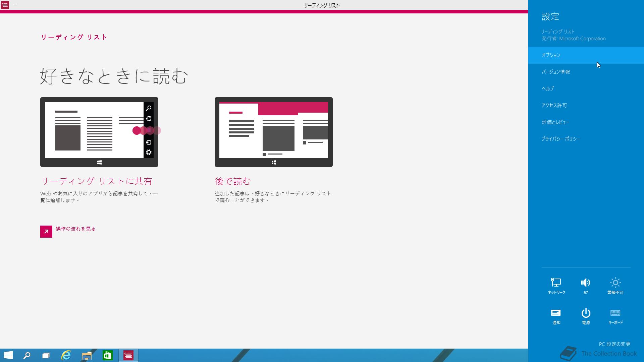
Task: Open the title bar ellipsis menu
Action: click(x=15, y=5)
